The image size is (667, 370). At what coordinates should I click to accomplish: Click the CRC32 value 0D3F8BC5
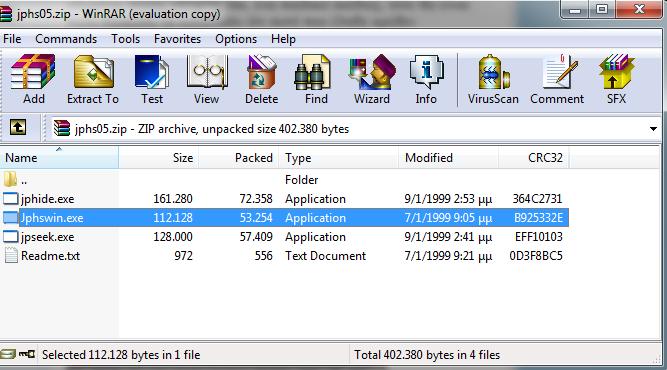click(536, 256)
